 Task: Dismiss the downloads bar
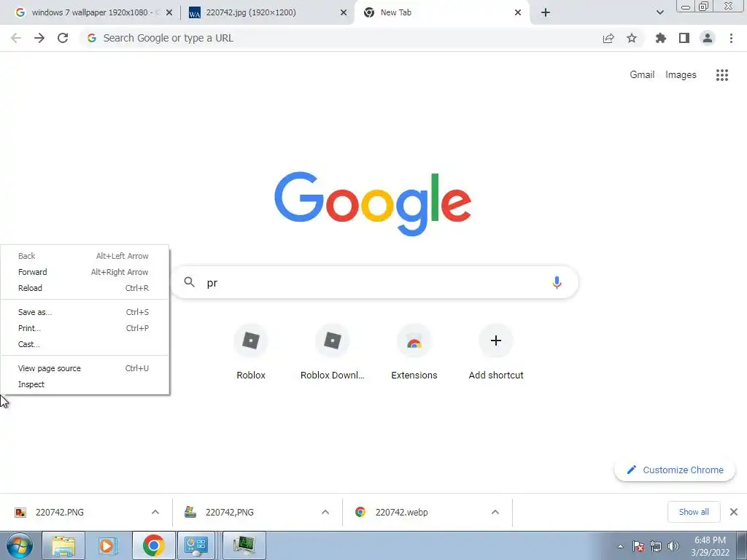(734, 512)
